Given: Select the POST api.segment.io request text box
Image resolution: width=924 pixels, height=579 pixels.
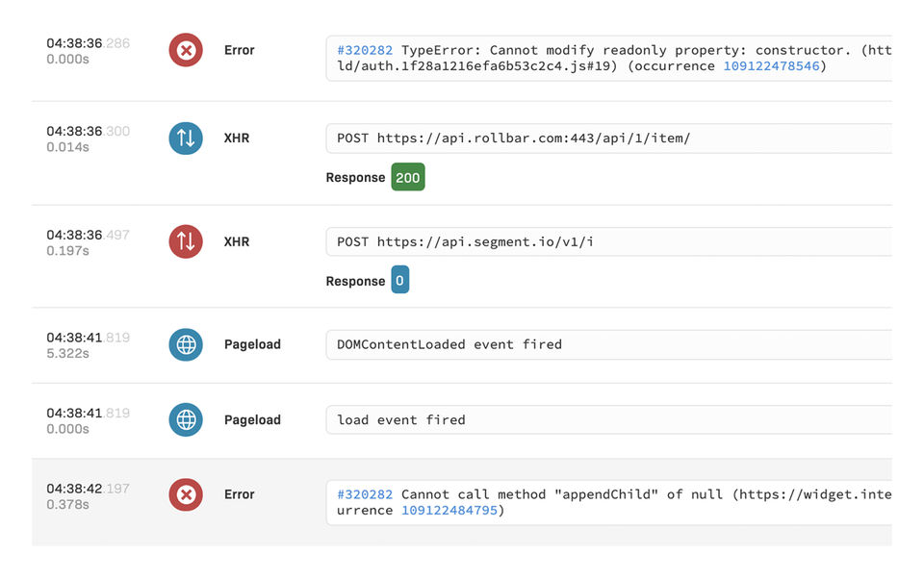Looking at the screenshot, I should tap(608, 241).
